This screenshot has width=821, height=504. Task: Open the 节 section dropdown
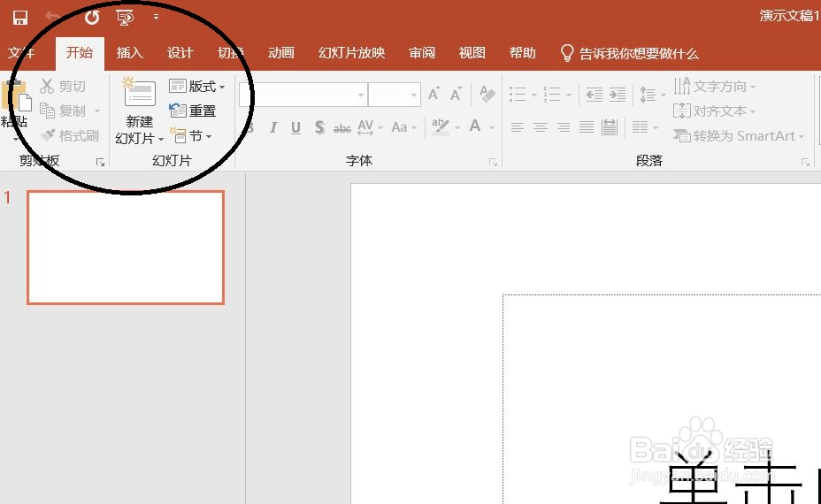[190, 136]
